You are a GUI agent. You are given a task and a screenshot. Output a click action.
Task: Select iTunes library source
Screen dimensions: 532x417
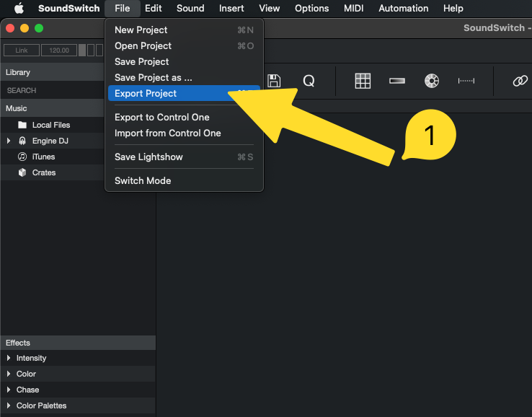point(43,157)
